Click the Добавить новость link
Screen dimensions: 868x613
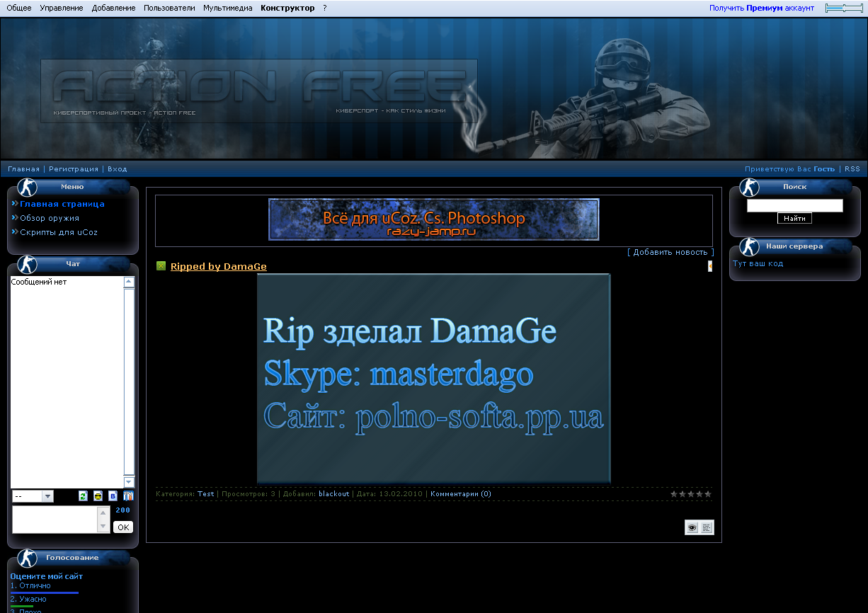click(670, 252)
